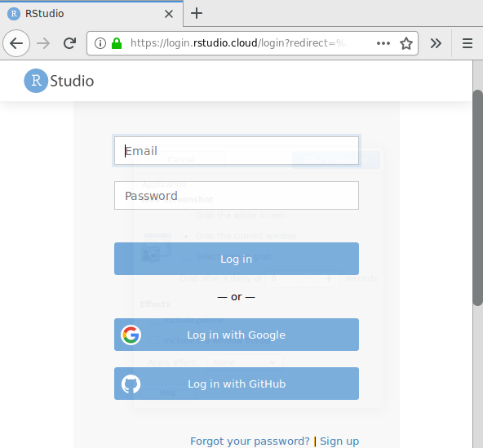Click Log in with GitHub button
Screen dimensions: 483x448
tap(237, 384)
